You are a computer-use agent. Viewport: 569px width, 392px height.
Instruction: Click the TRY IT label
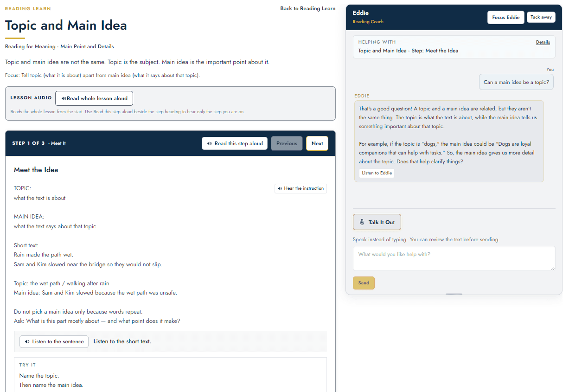click(27, 365)
